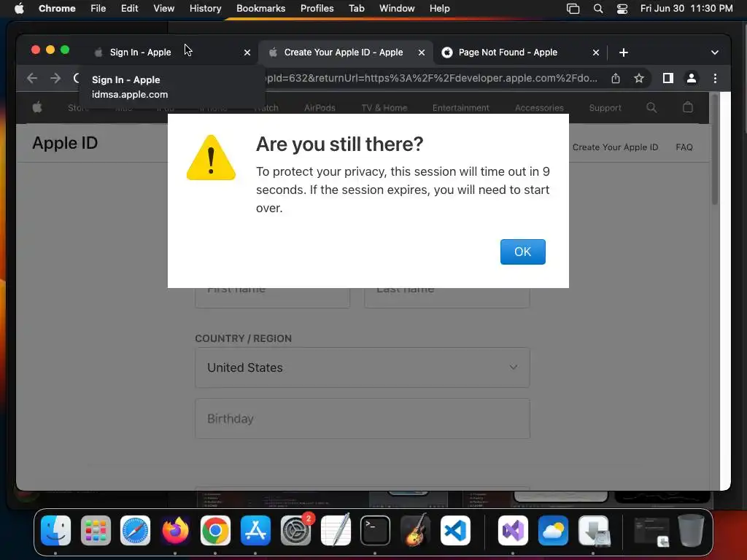Screen dimensions: 747x560
Task: Open TV & Home in site navigation
Action: pyautogui.click(x=384, y=108)
